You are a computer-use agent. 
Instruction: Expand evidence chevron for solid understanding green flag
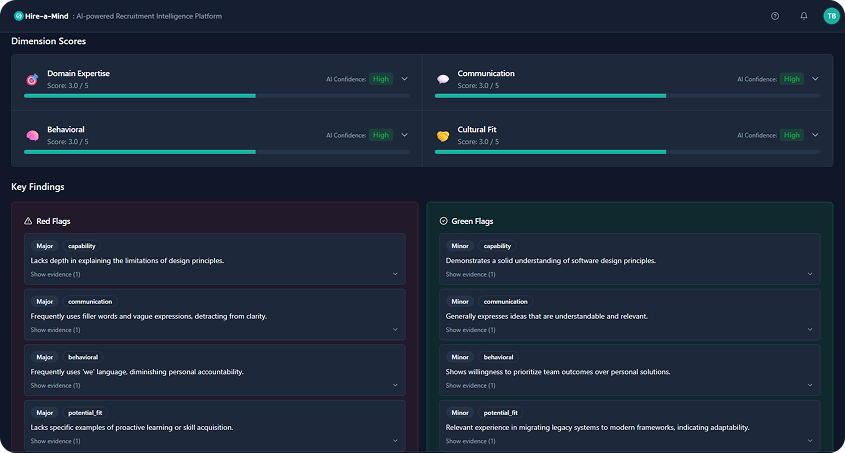810,274
